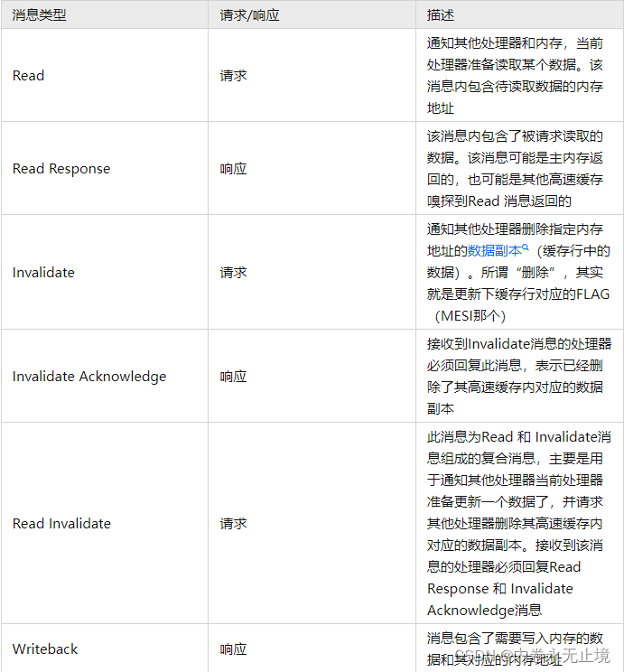Click 请求 in the Read Invalidate row
624x672 pixels.
tap(234, 523)
